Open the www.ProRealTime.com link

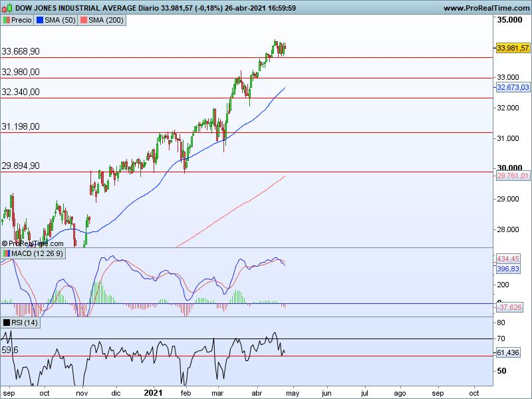487,8
